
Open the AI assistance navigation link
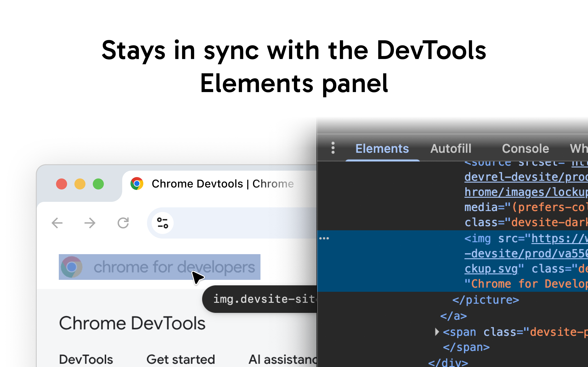click(x=282, y=359)
